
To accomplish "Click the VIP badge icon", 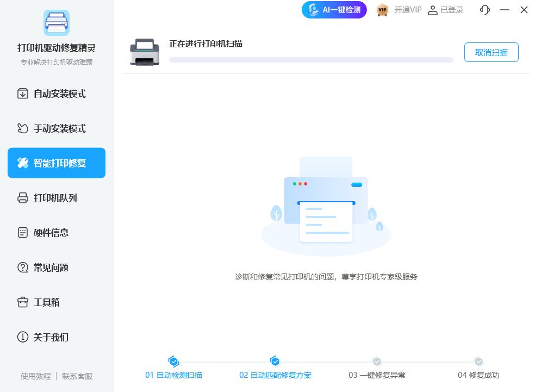I will pyautogui.click(x=382, y=10).
